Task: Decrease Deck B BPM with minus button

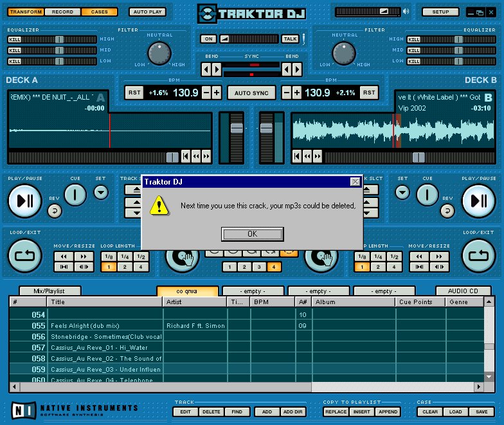Action: [x=287, y=93]
